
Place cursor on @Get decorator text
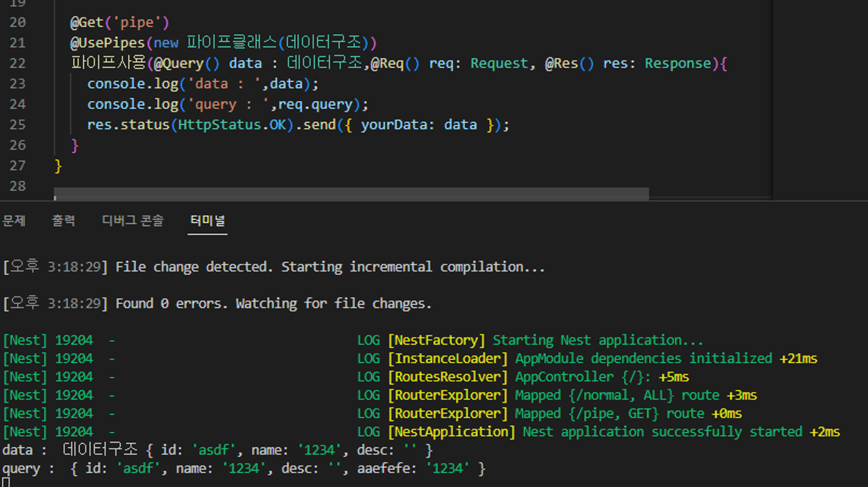click(87, 22)
